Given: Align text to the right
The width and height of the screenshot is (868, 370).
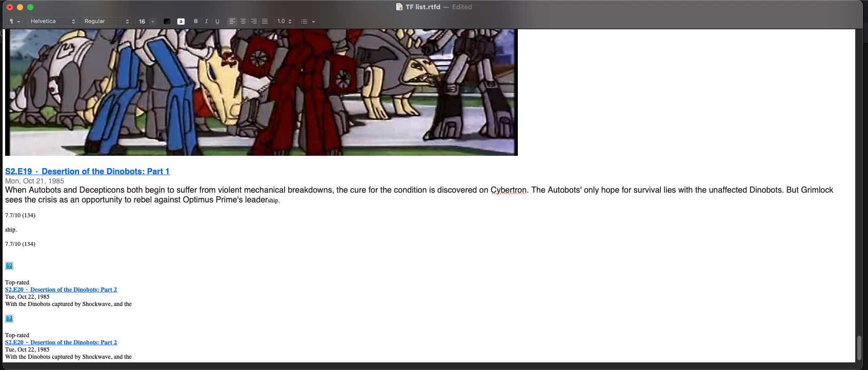Looking at the screenshot, I should coord(254,22).
